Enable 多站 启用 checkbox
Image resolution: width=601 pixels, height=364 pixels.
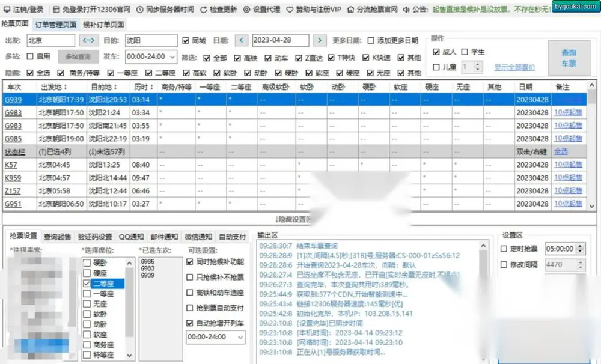[30, 56]
